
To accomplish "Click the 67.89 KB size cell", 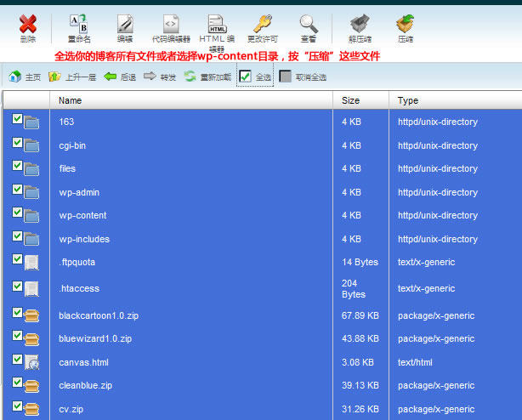I will tap(360, 315).
